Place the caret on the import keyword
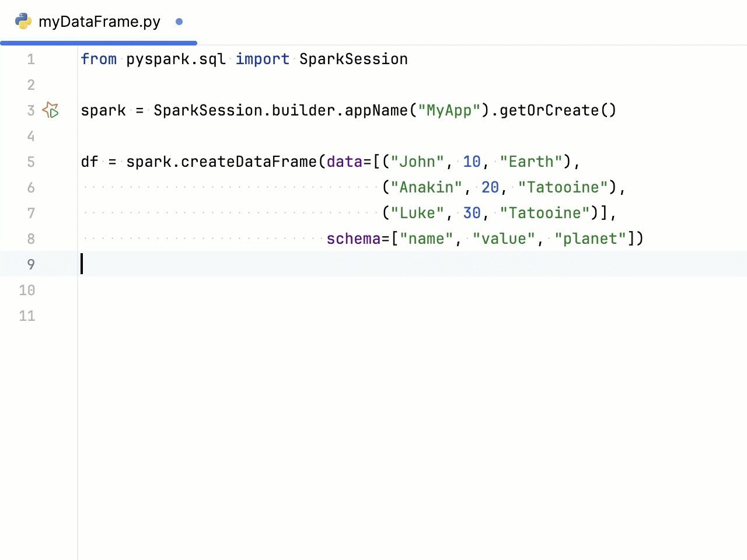This screenshot has width=747, height=560. tap(262, 59)
